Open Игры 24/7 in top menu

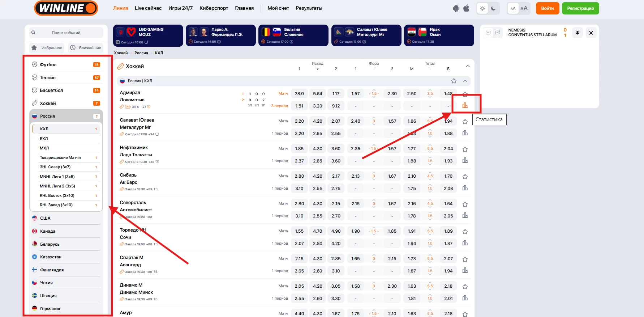[x=180, y=8]
